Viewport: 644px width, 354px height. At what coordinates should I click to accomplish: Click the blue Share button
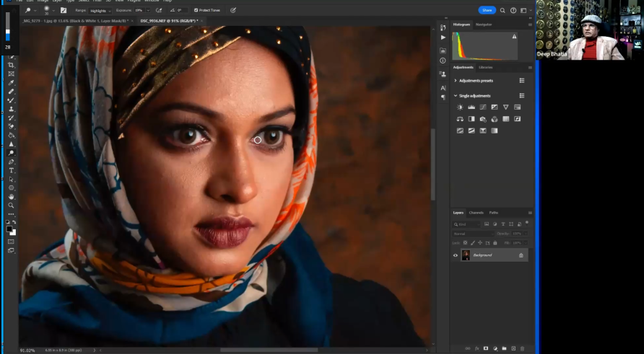(x=487, y=10)
